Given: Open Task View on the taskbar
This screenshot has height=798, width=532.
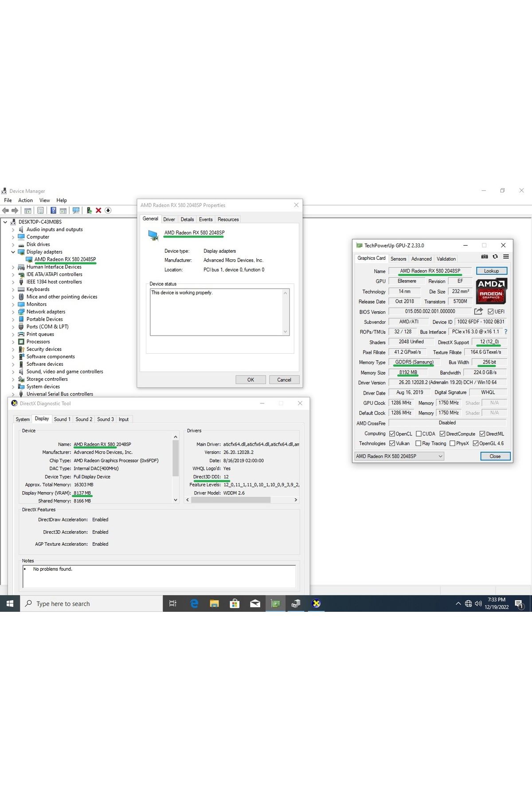Looking at the screenshot, I should point(173,603).
